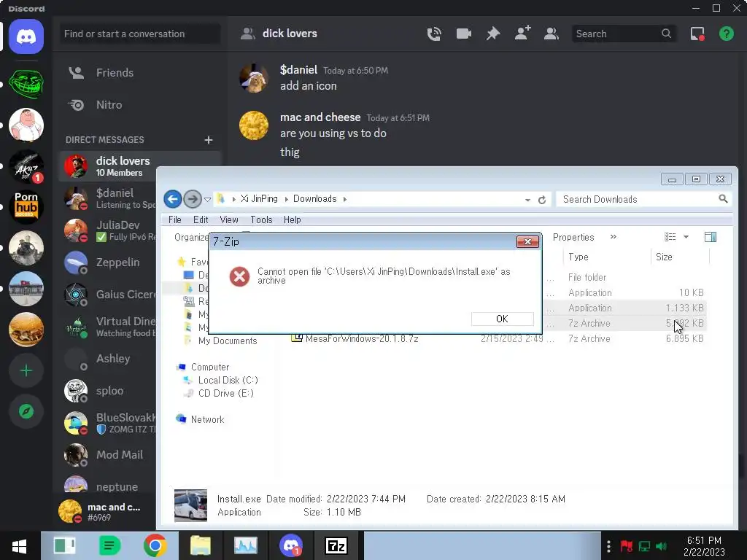Click the Search Downloads magnifier icon
The width and height of the screenshot is (747, 560).
click(723, 199)
